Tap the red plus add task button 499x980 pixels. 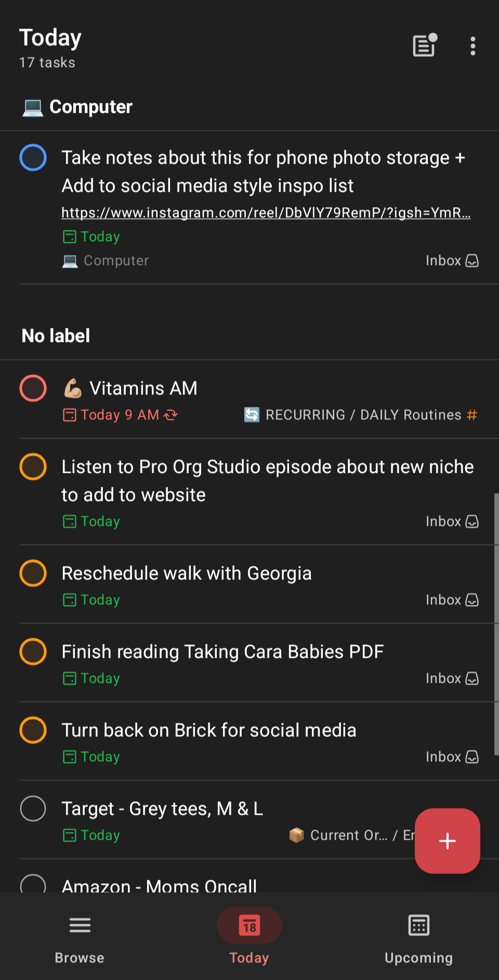447,841
